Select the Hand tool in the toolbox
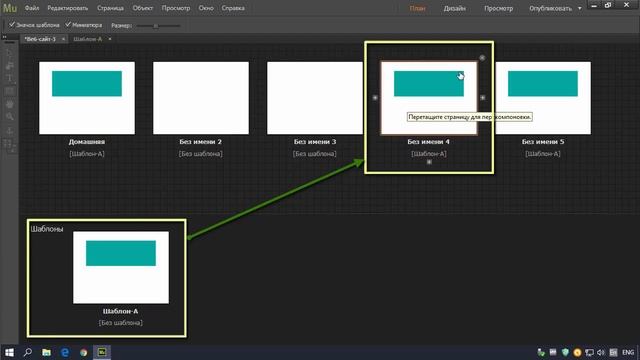 (9, 104)
